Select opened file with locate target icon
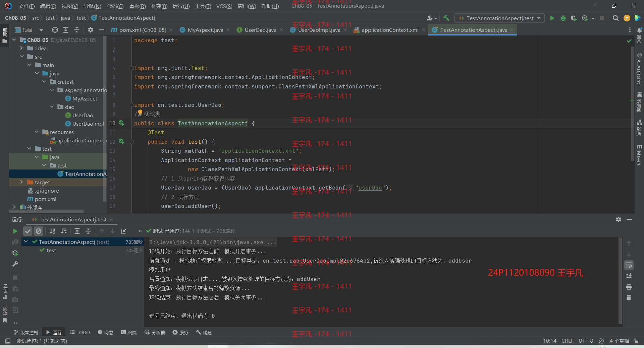The image size is (644, 348). click(x=55, y=30)
